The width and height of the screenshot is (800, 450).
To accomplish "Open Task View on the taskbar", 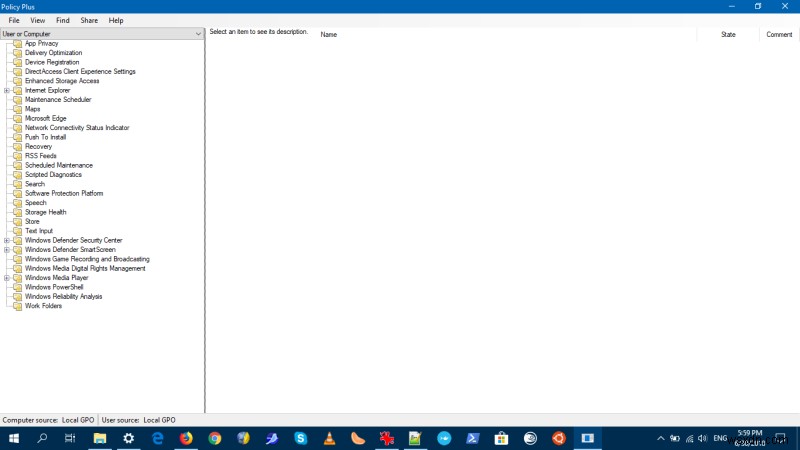I will (x=70, y=438).
